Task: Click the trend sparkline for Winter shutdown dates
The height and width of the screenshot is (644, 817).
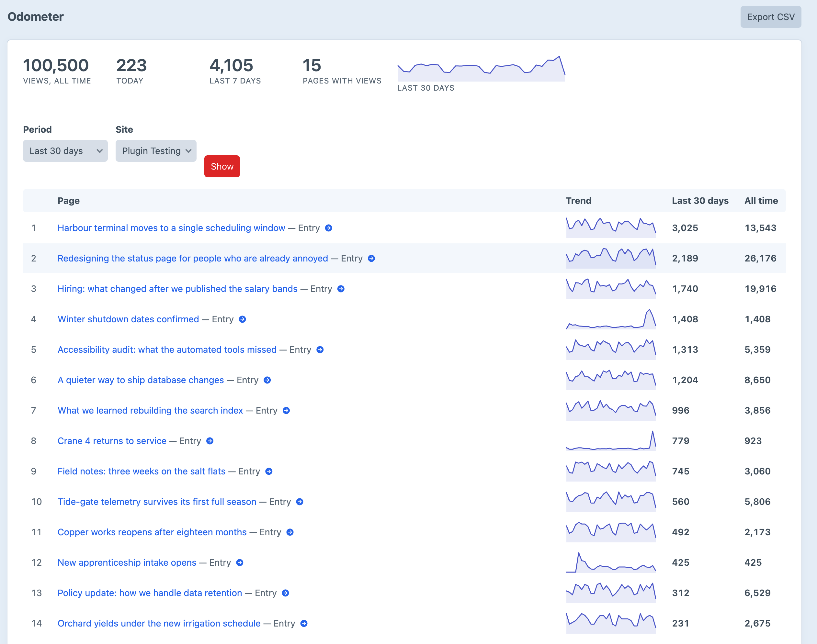Action: click(x=611, y=319)
